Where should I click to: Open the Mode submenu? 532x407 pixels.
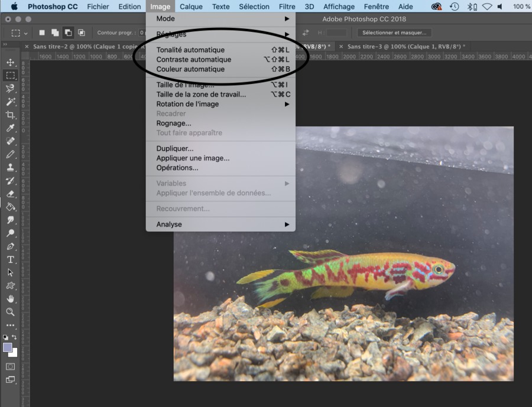[220, 19]
